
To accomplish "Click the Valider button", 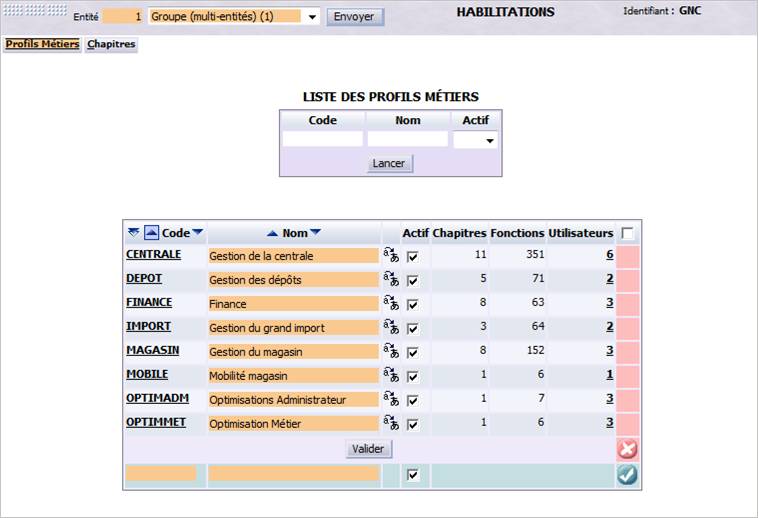I will pos(368,449).
